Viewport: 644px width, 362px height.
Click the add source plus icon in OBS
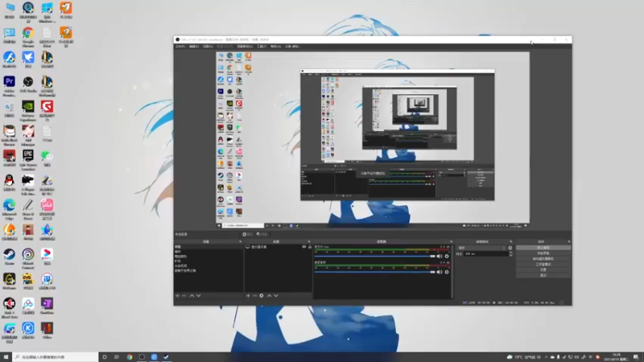tap(248, 295)
